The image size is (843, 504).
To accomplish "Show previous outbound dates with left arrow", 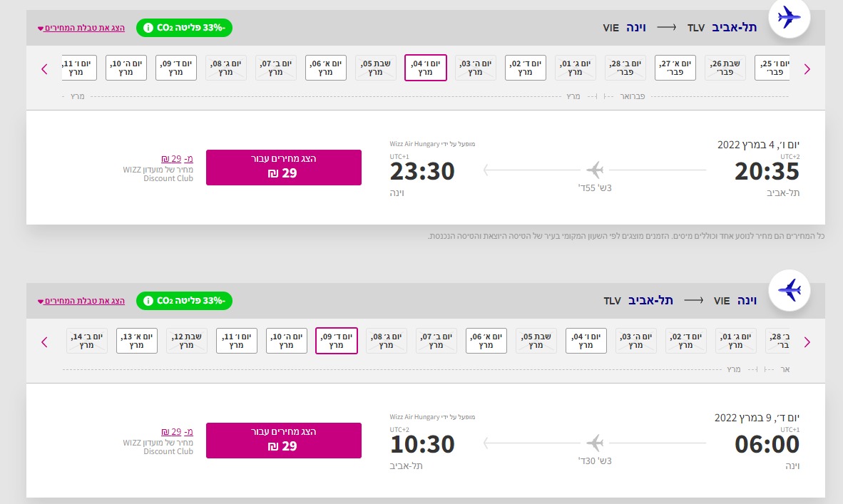I will point(45,68).
